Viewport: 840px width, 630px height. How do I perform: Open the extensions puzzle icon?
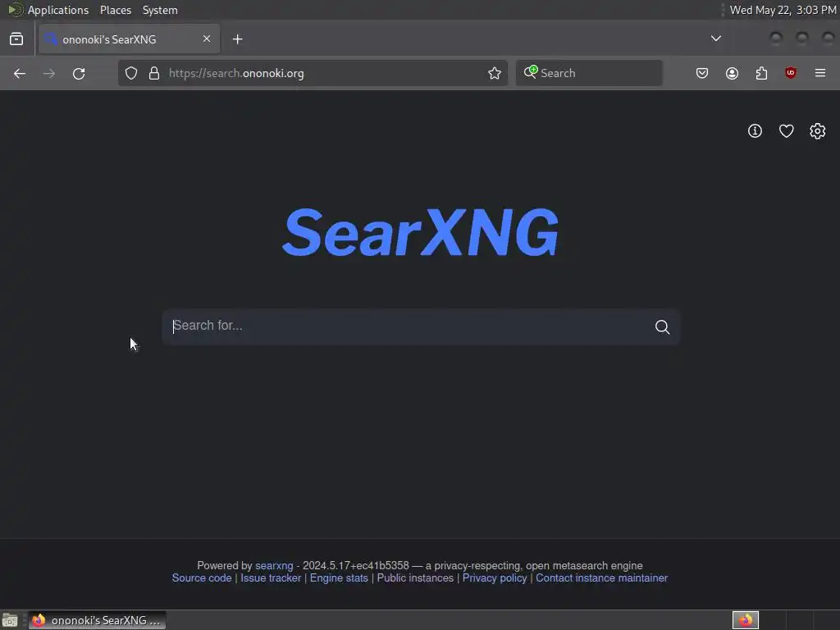point(761,73)
